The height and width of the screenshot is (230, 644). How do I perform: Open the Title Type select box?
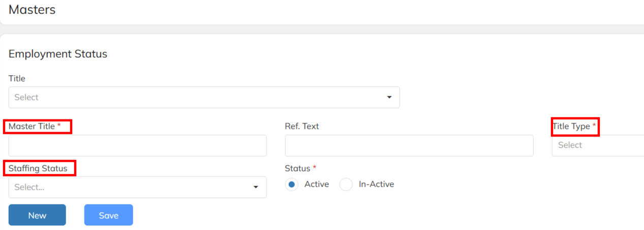tap(597, 145)
